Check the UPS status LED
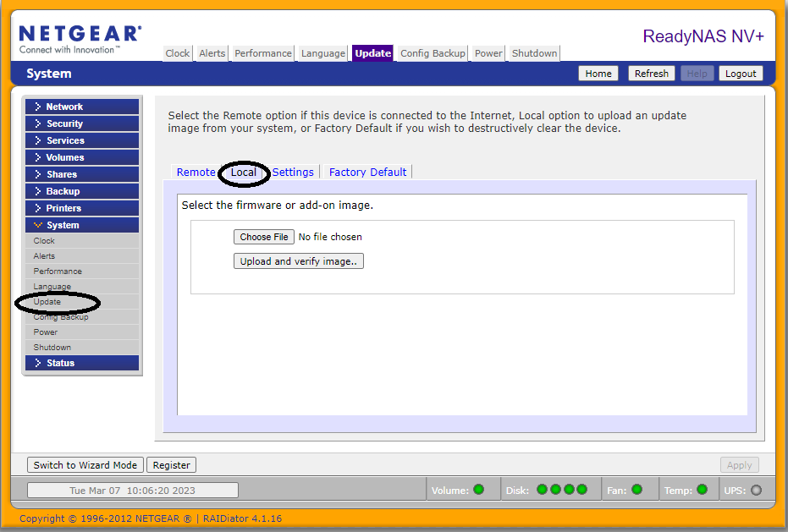The image size is (788, 532). point(757,490)
